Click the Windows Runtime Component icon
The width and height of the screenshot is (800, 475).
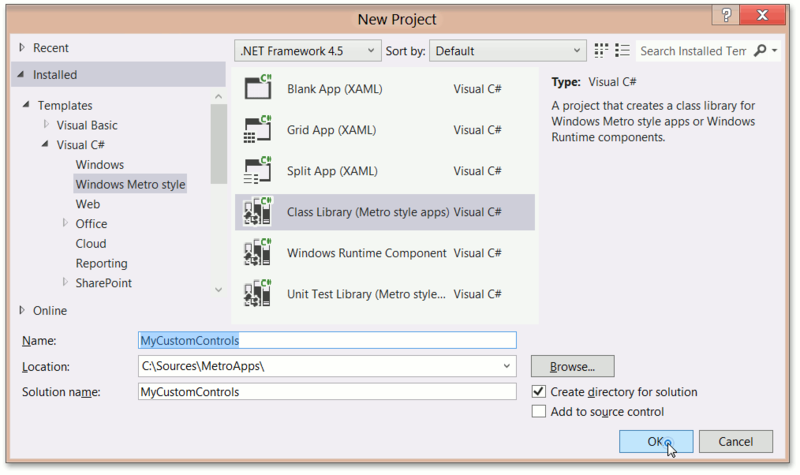258,253
